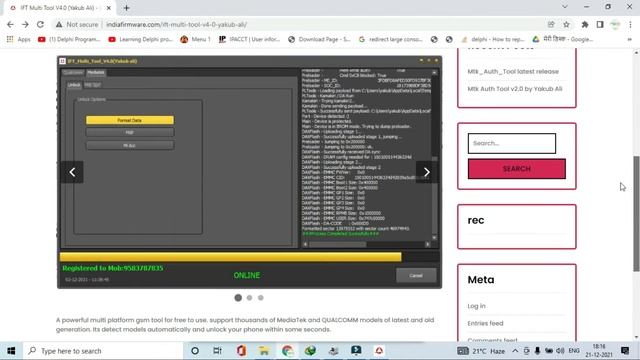Click the share page icon in address bar
The width and height of the screenshot is (640, 360).
pos(551,24)
